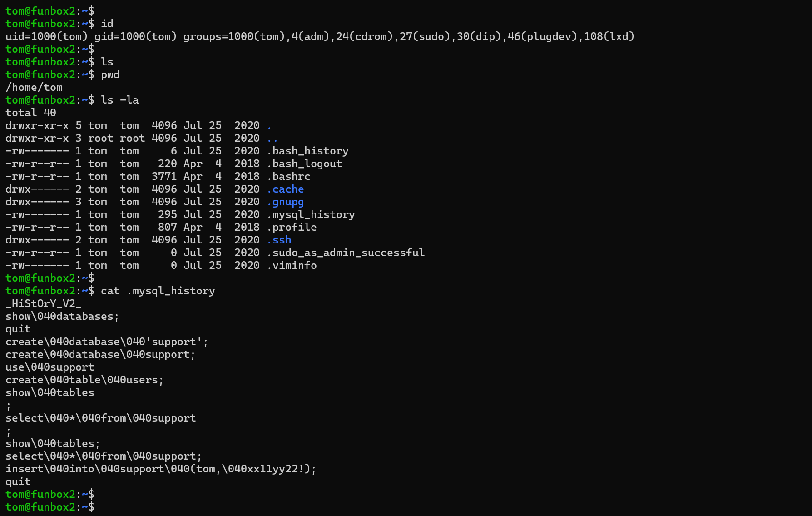Click the 'ls -la' command text

click(119, 100)
